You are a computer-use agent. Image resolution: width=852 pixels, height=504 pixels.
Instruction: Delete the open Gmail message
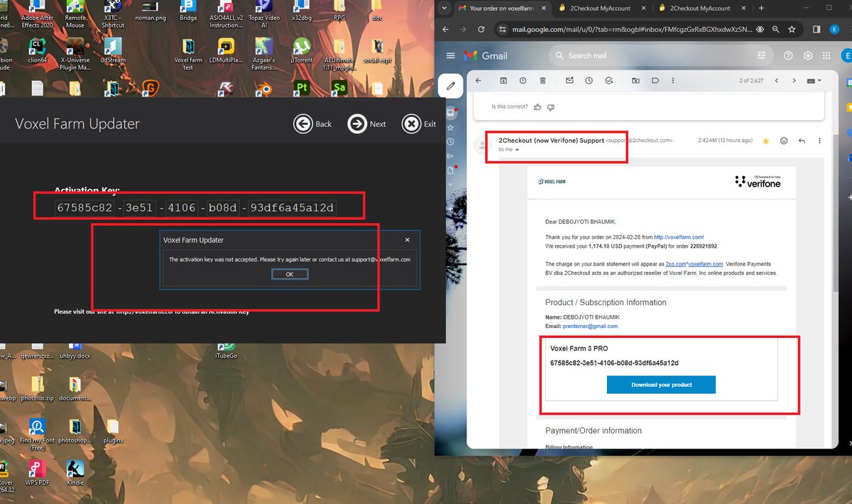pos(543,81)
